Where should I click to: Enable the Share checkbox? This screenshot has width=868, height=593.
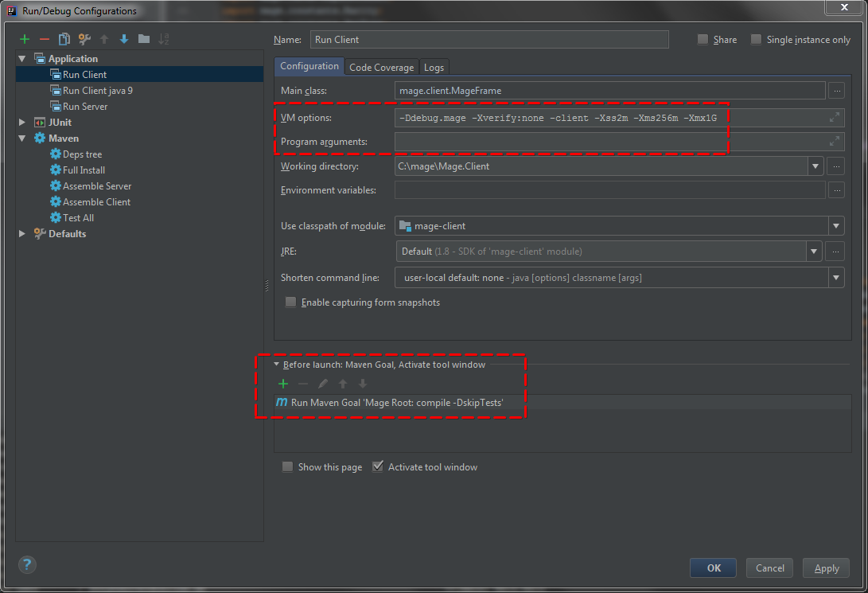coord(703,39)
